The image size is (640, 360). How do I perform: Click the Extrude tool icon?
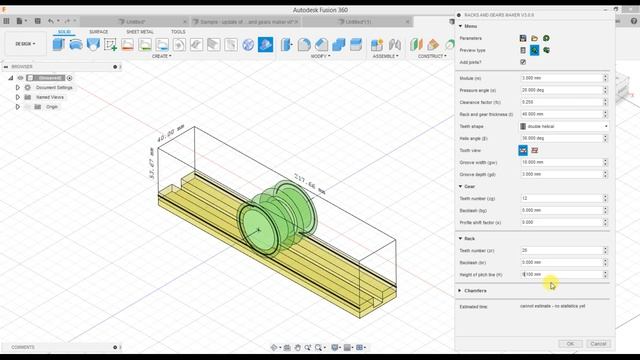point(58,44)
